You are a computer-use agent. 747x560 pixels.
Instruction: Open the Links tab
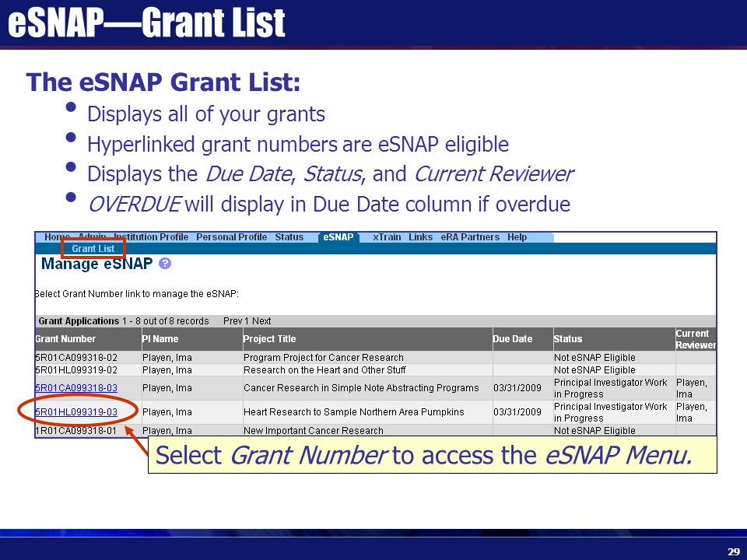(421, 237)
